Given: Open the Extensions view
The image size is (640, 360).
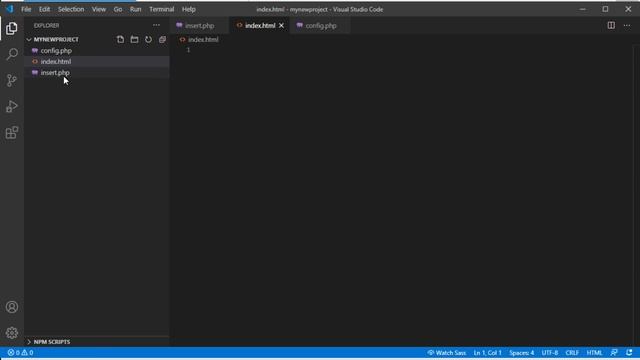Looking at the screenshot, I should (x=12, y=132).
